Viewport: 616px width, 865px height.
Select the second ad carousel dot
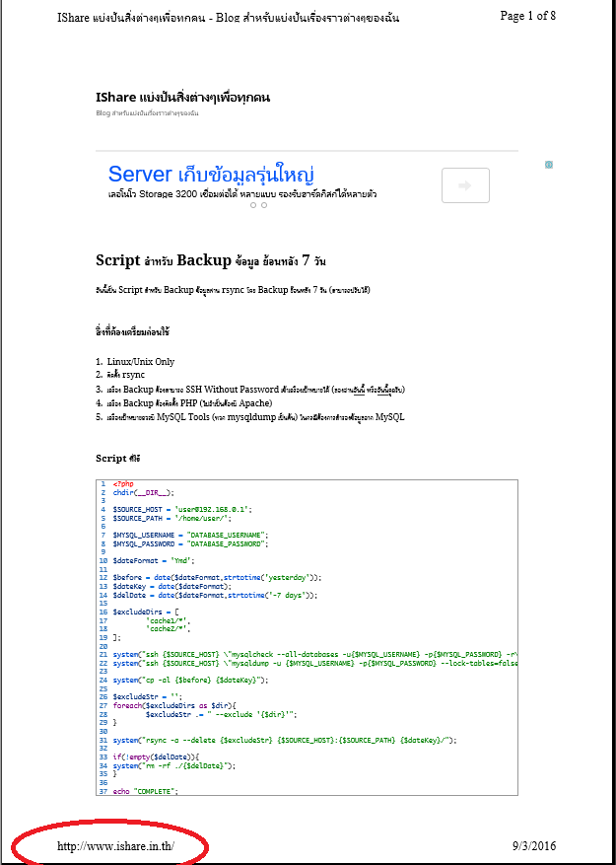click(263, 205)
